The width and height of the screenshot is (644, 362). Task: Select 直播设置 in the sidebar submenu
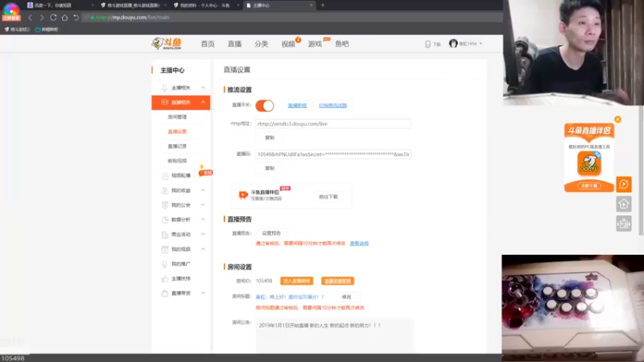pos(177,132)
